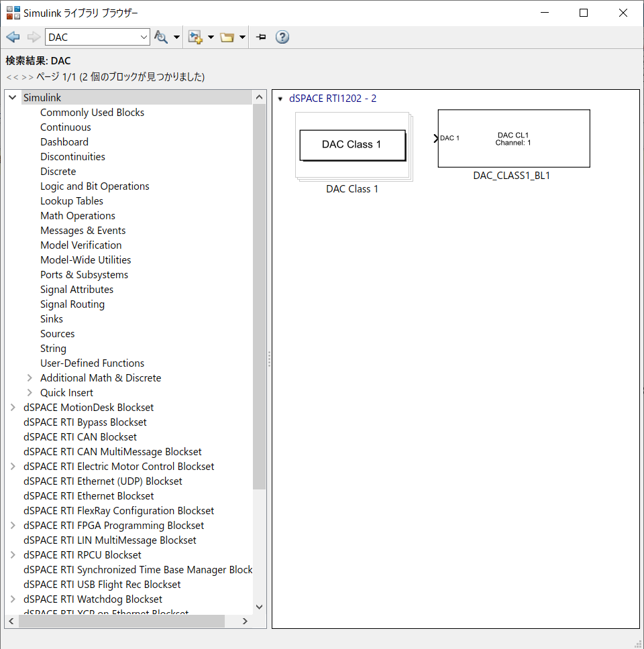Collapse the dSPACE RTI1202 - 2 results section
Viewport: 644px width, 649px height.
(280, 98)
